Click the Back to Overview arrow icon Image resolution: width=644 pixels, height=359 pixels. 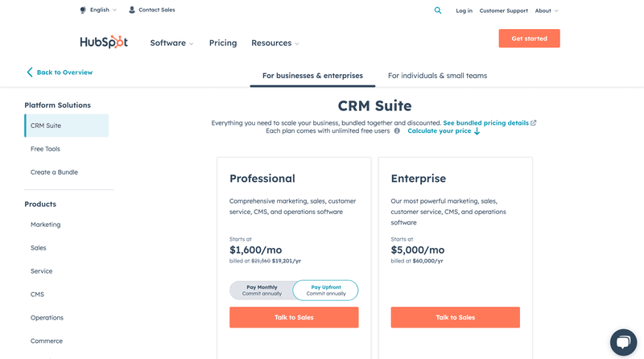tap(30, 72)
